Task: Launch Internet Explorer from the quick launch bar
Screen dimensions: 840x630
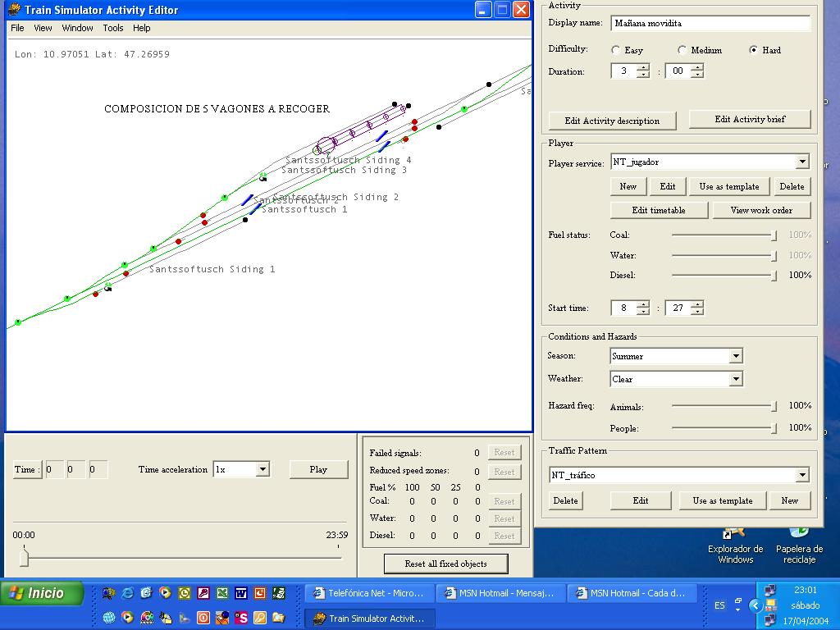Action: [x=127, y=593]
